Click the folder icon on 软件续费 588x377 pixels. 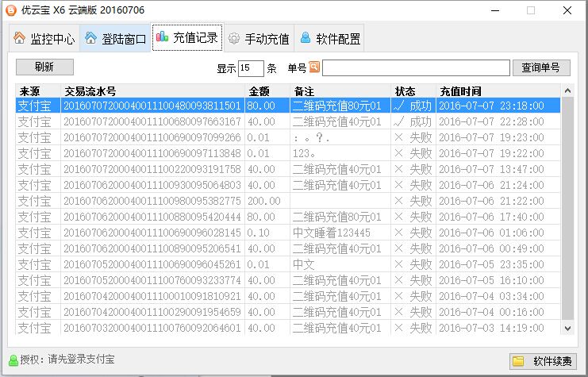[517, 361]
